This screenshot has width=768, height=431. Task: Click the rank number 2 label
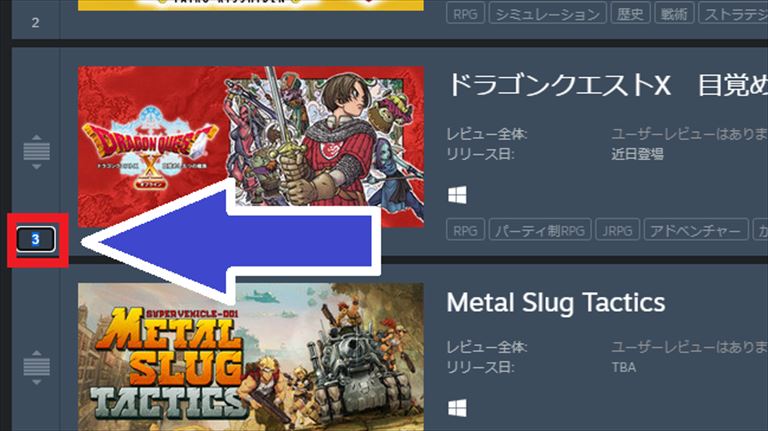(35, 23)
